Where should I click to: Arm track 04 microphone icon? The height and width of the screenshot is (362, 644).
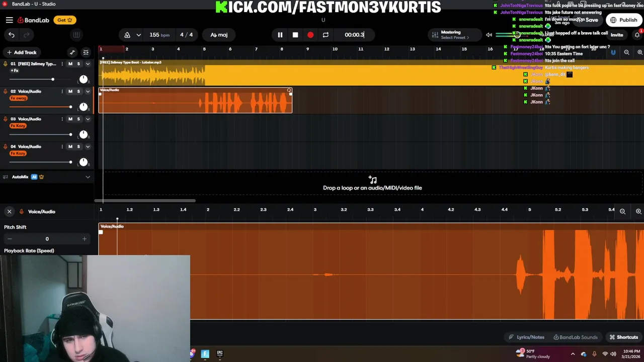pos(6,147)
